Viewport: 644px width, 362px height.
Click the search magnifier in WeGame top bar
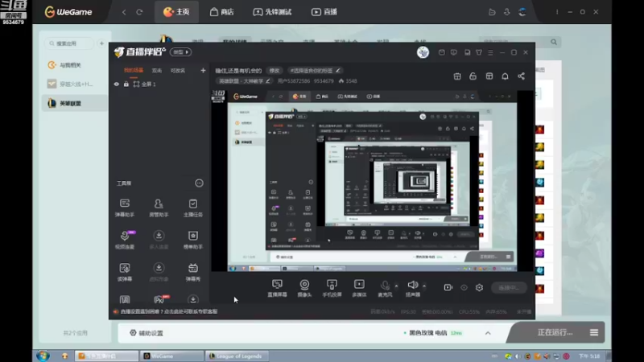pyautogui.click(x=554, y=42)
